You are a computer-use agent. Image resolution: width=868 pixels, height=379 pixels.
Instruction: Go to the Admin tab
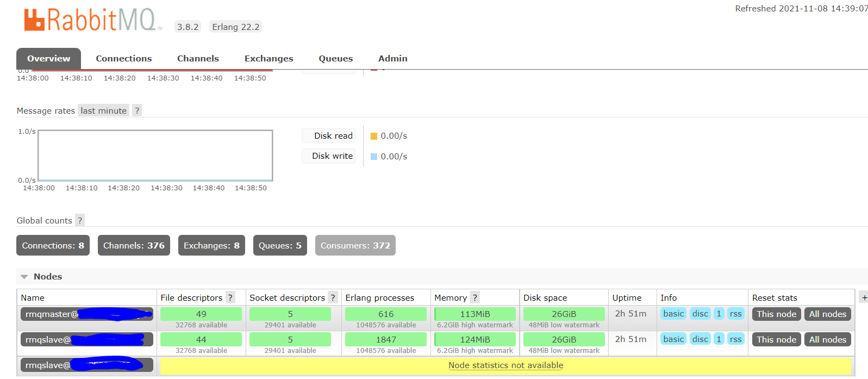click(392, 59)
